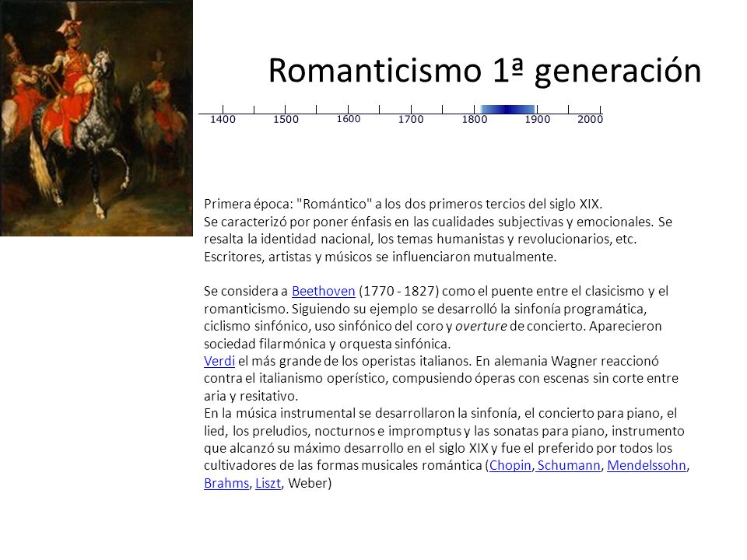Image resolution: width=747 pixels, height=560 pixels.
Task: Click the 1400 timeline label
Action: point(223,120)
